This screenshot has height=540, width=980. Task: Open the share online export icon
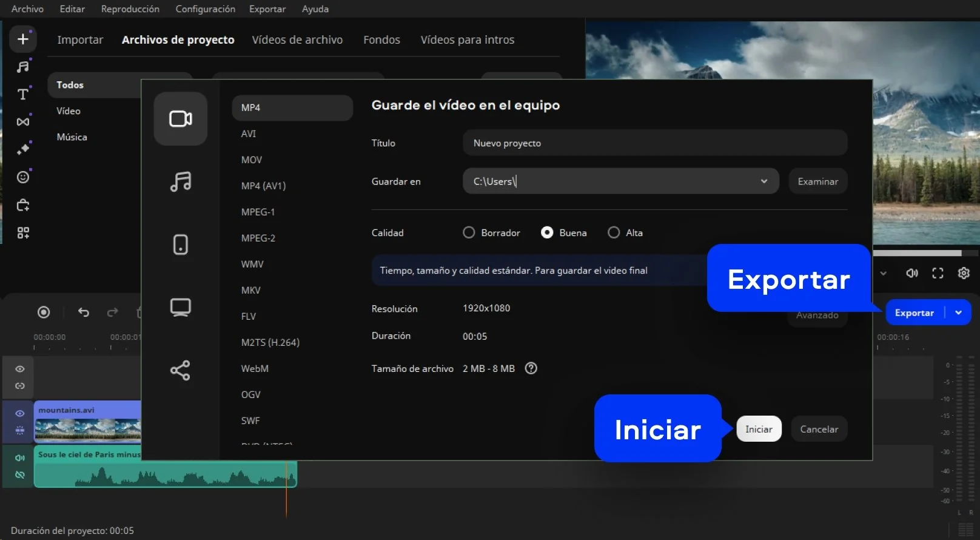[x=180, y=370]
